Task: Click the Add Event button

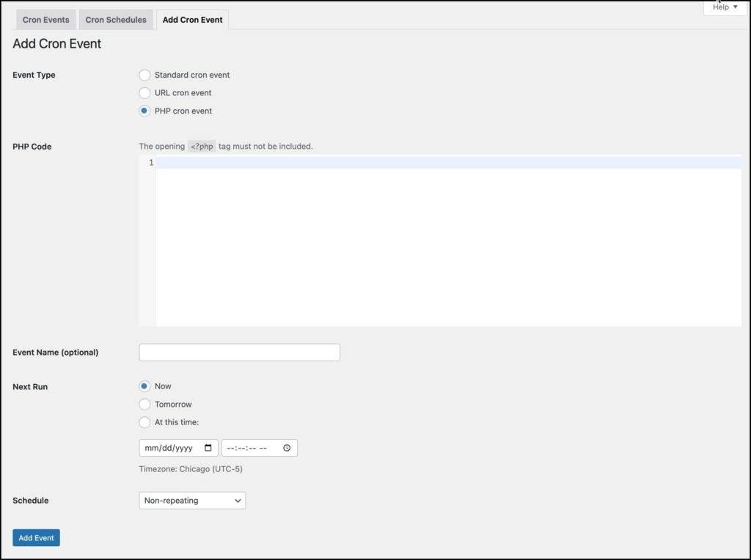Action: (36, 537)
